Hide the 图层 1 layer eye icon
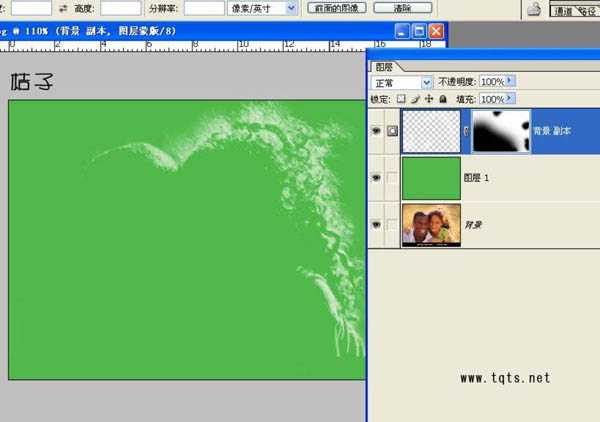 [x=377, y=178]
